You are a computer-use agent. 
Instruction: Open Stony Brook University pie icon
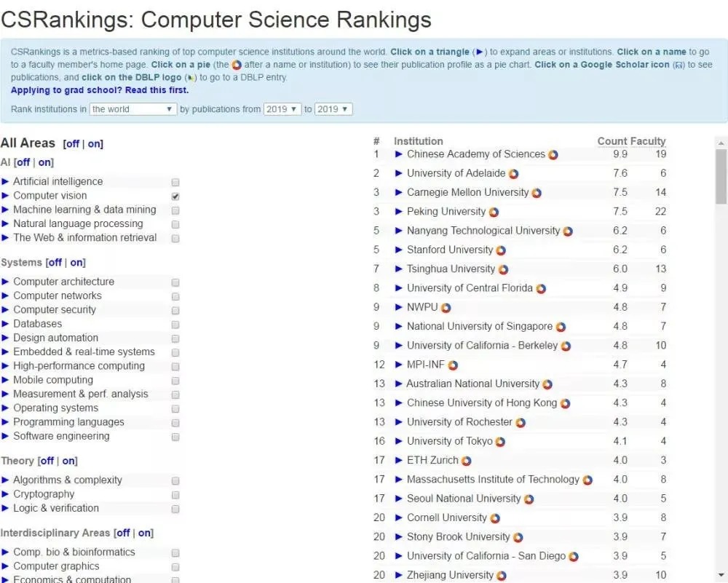coord(518,538)
